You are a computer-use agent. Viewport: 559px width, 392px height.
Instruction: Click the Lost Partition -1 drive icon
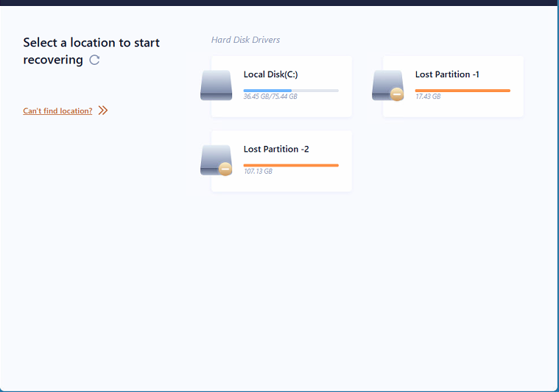pyautogui.click(x=387, y=83)
